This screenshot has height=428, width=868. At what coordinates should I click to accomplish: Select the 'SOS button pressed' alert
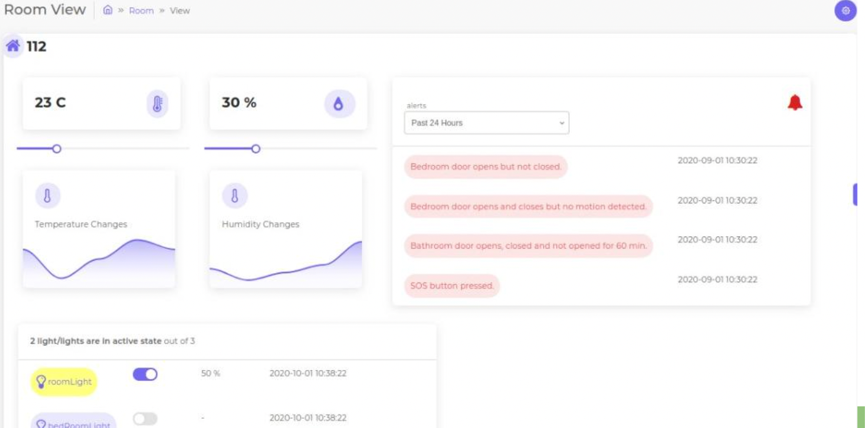(452, 286)
